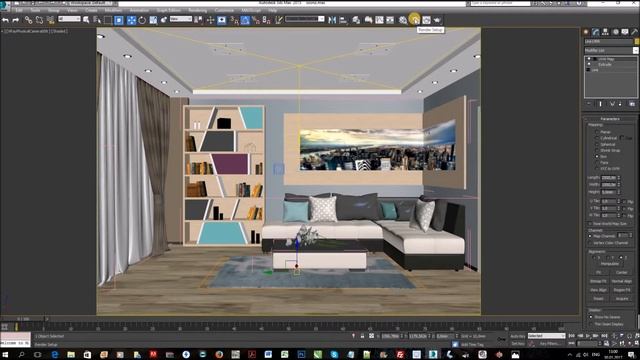
Task: Select Extrude in the modifier stack
Action: tap(604, 64)
